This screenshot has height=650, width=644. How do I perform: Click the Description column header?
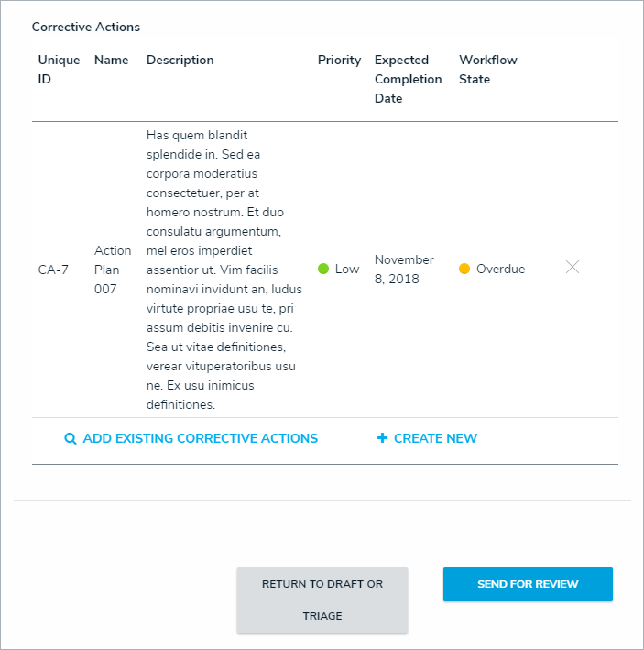pyautogui.click(x=180, y=61)
